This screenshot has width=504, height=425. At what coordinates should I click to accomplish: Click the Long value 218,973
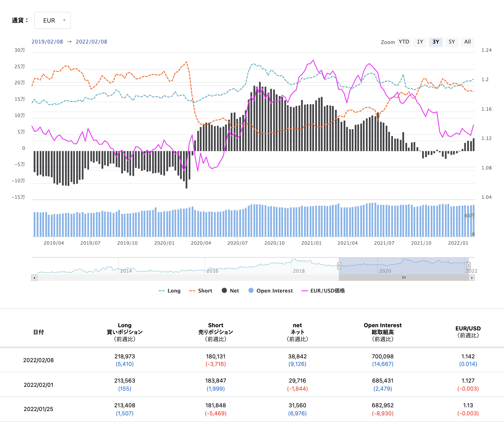pos(125,356)
